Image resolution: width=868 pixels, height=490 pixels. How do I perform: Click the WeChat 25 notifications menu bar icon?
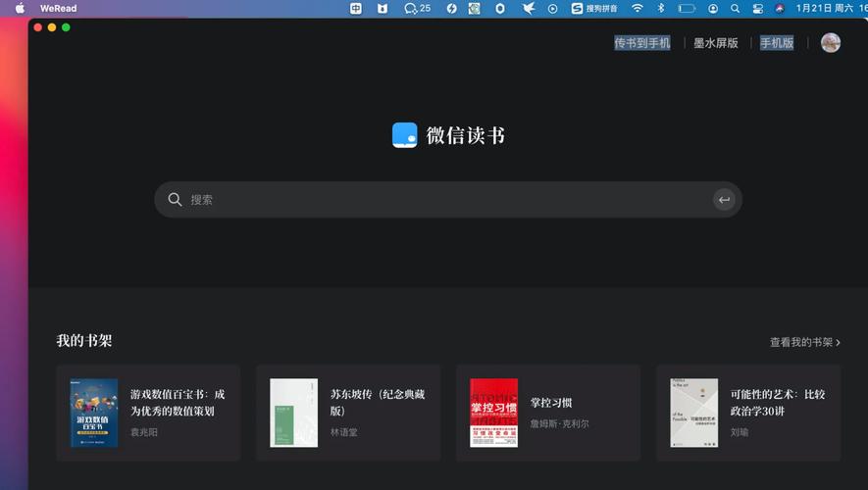418,8
